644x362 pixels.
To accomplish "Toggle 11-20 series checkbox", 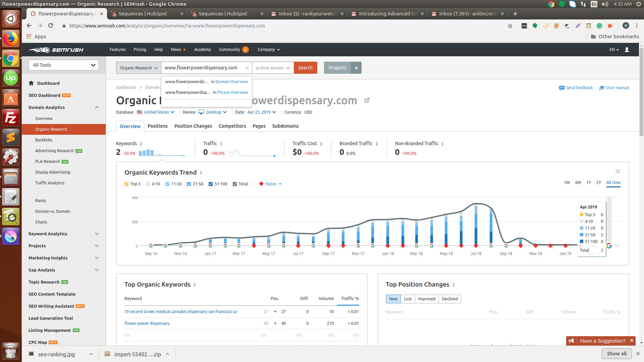I will click(x=167, y=184).
